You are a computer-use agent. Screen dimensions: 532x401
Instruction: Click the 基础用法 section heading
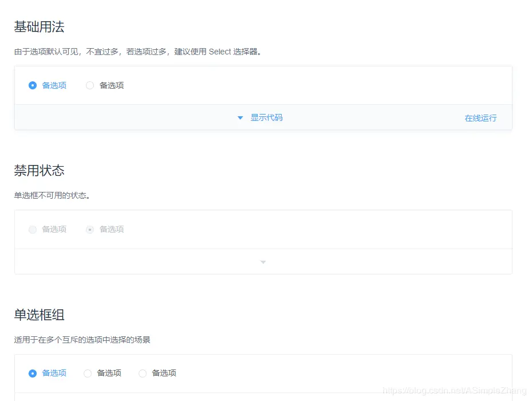pyautogui.click(x=39, y=26)
